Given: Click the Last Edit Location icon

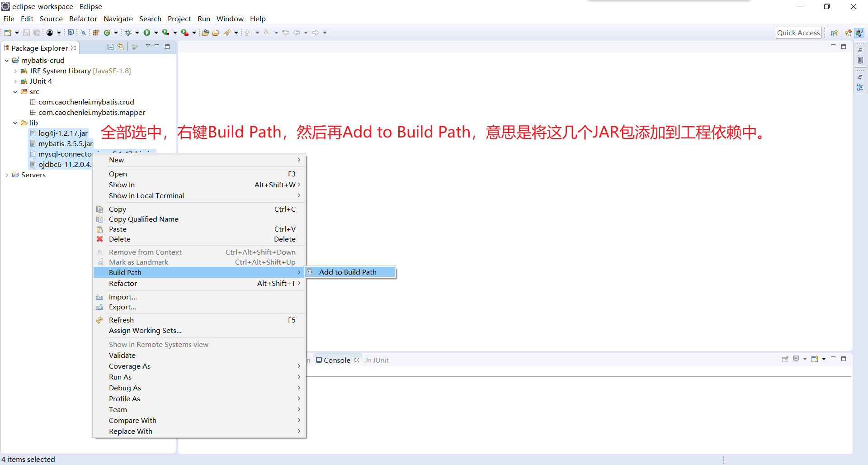Looking at the screenshot, I should pyautogui.click(x=286, y=33).
